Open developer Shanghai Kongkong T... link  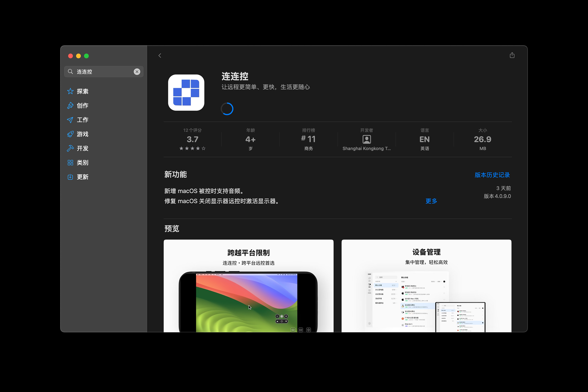367,148
